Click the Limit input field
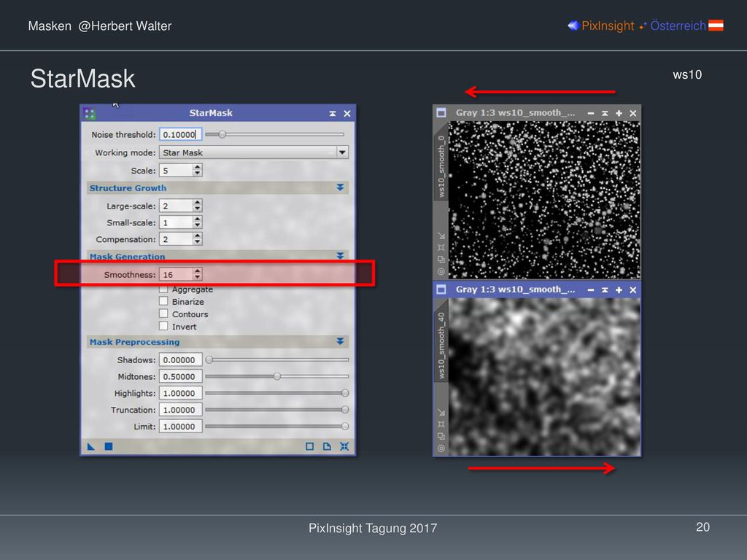This screenshot has width=747, height=560. pos(180,426)
